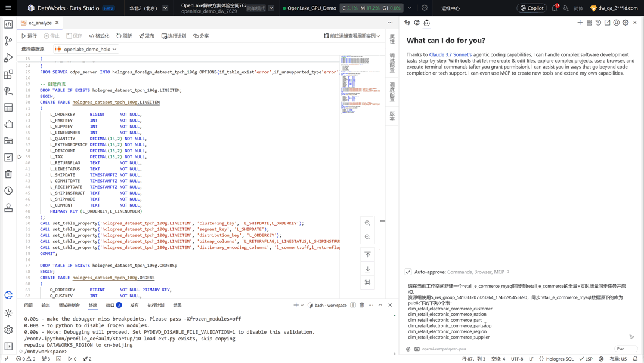This screenshot has height=363, width=644.
Task: Open dw_qa account menu
Action: (x=614, y=8)
